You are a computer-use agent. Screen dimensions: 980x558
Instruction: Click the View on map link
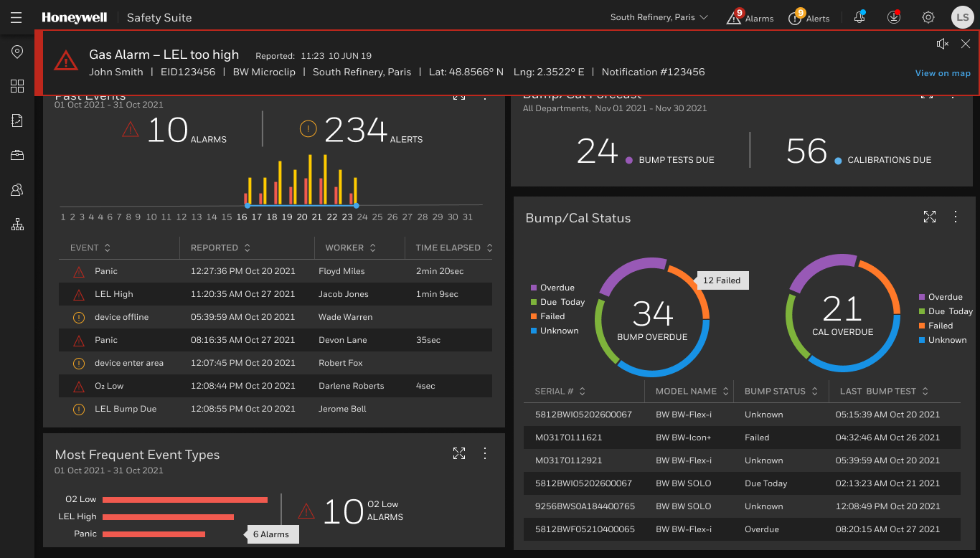pos(943,73)
